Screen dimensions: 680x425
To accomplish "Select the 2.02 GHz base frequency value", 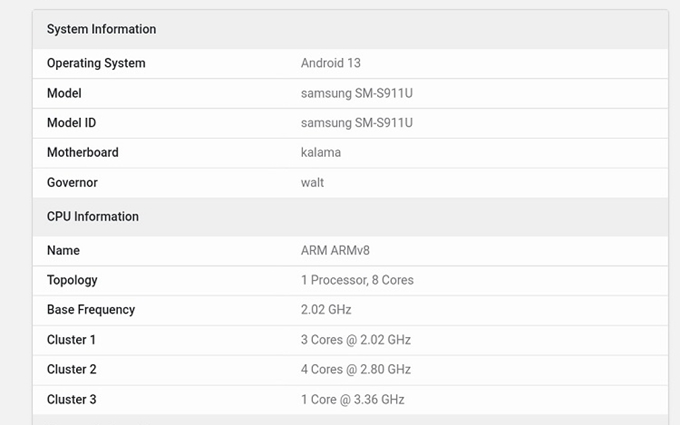I will click(x=326, y=310).
